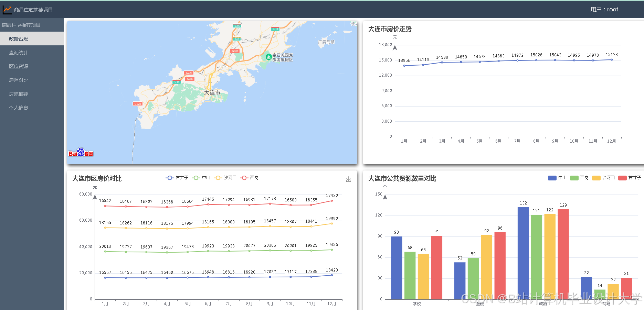Click chart title 大连市区房价对比
644x310 pixels.
97,178
